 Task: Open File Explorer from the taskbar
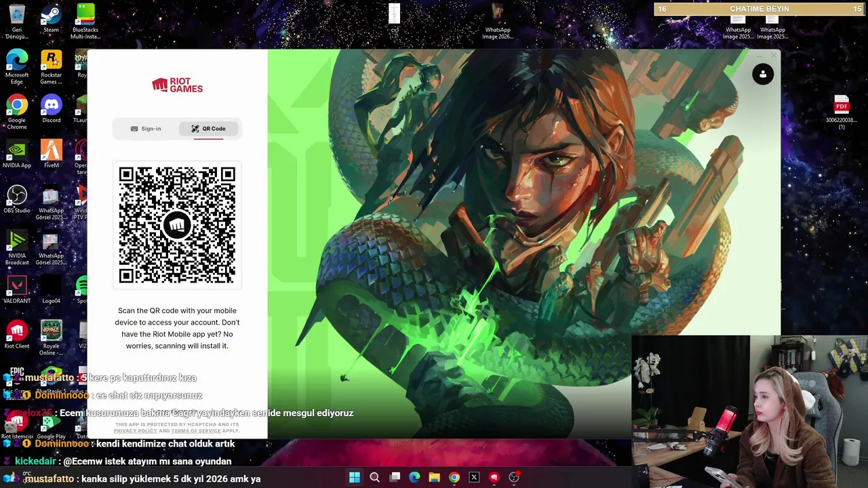tap(434, 477)
